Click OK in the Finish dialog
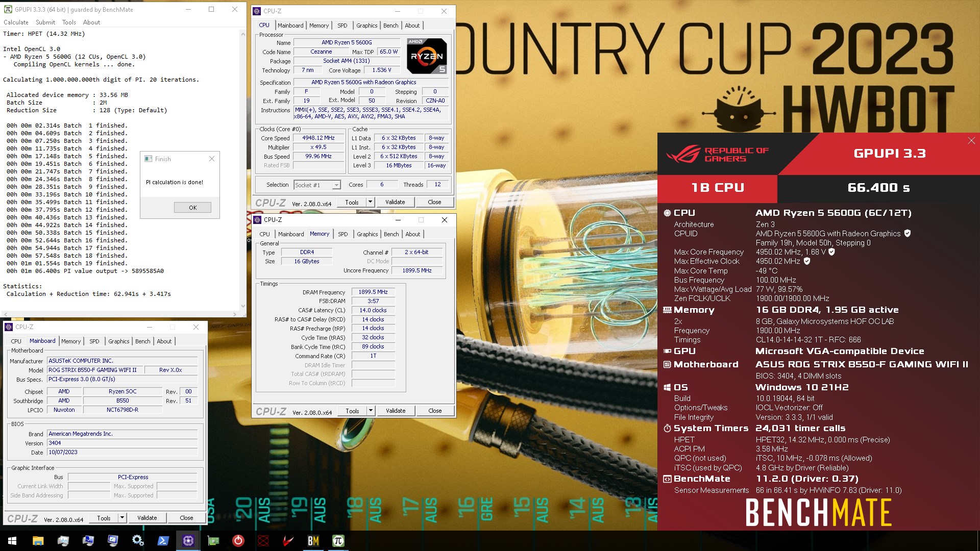980x551 pixels. pyautogui.click(x=192, y=208)
